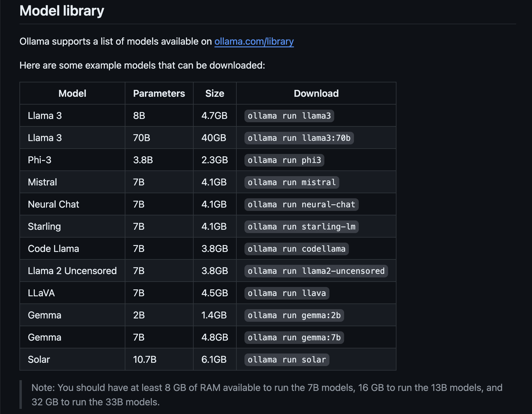Open the ollama.com/library link
Viewport: 532px width, 414px height.
[254, 41]
